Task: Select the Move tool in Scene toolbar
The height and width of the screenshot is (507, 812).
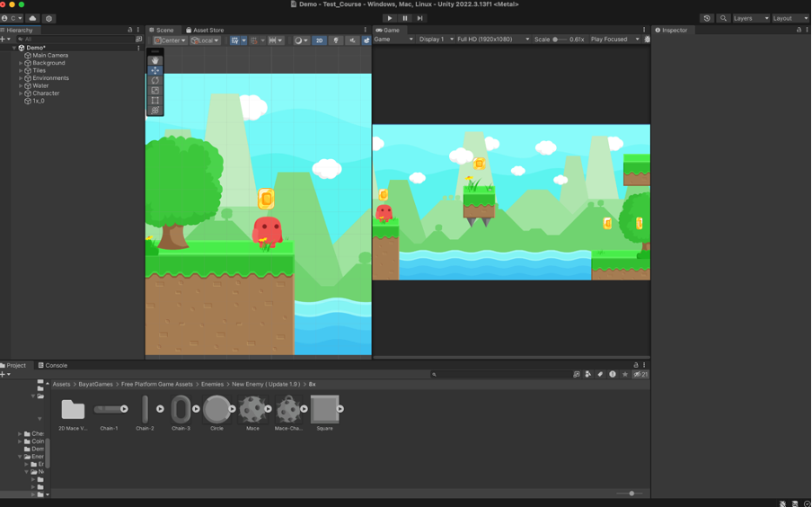Action: (x=155, y=70)
